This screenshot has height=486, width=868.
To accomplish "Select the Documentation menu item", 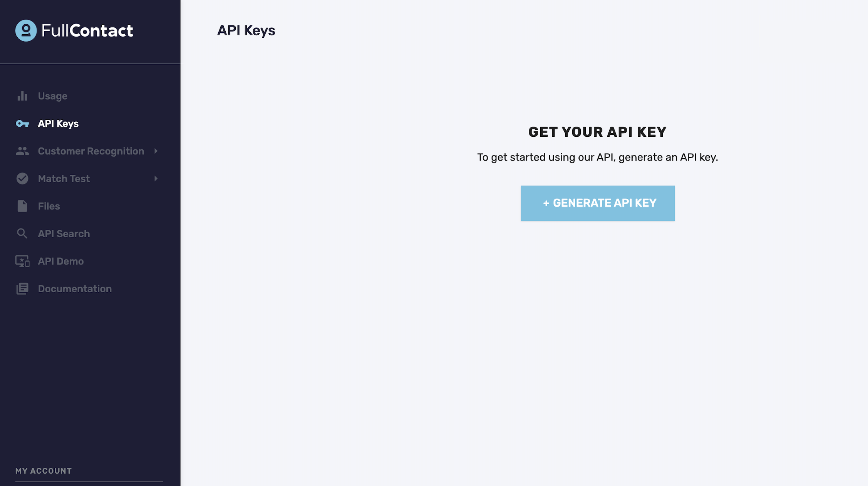I will point(75,289).
